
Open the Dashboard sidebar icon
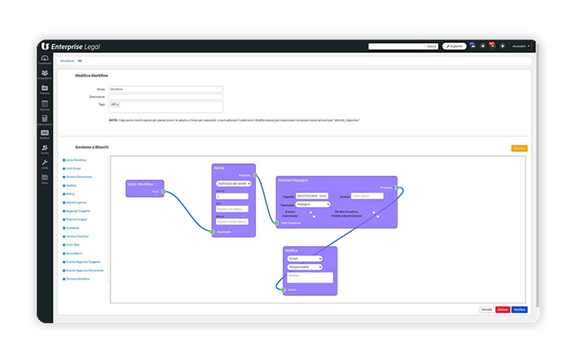(45, 59)
